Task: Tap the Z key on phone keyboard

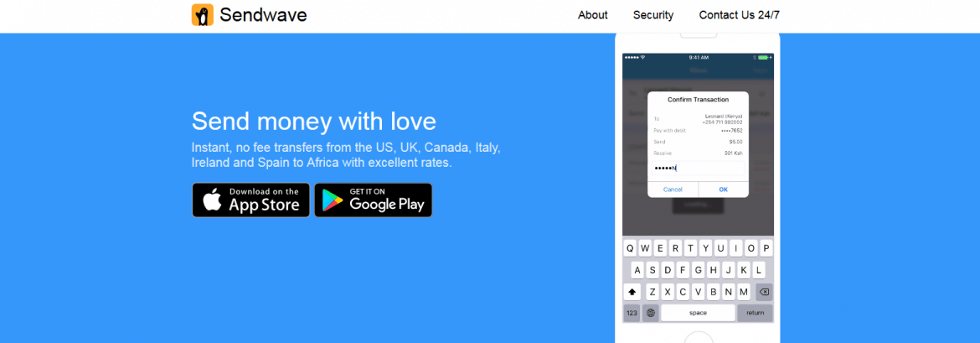Action: pyautogui.click(x=652, y=292)
